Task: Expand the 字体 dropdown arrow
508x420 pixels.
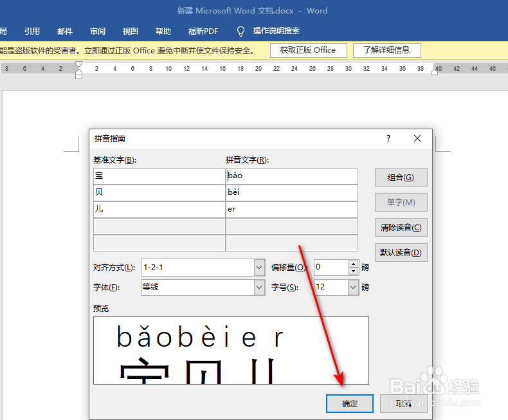Action: [x=259, y=288]
